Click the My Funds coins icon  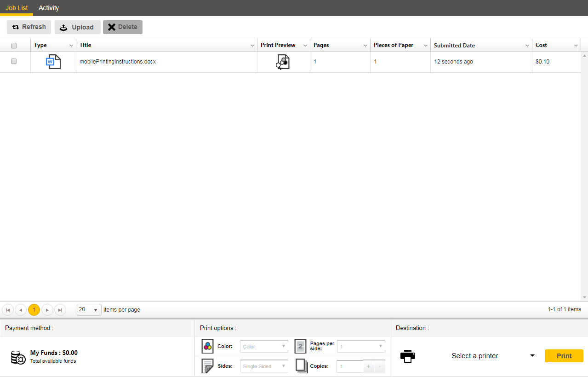[18, 357]
